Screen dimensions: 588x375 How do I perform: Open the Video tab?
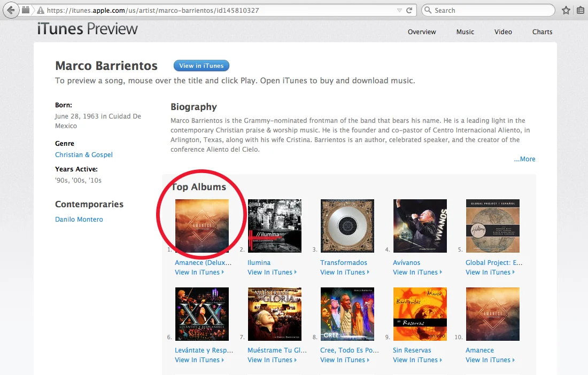coord(503,32)
